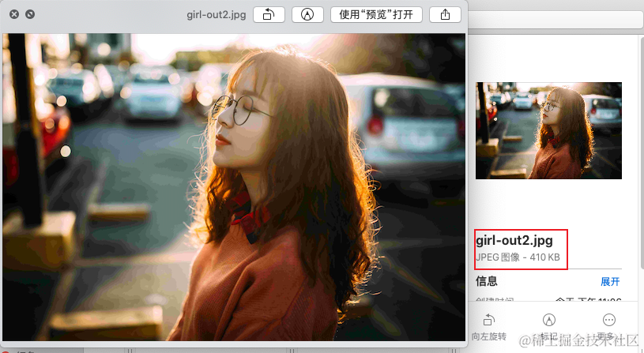Image resolution: width=644 pixels, height=353 pixels.
Task: Click the girl-out2.jpg title in Quick Look bar
Action: 217,15
